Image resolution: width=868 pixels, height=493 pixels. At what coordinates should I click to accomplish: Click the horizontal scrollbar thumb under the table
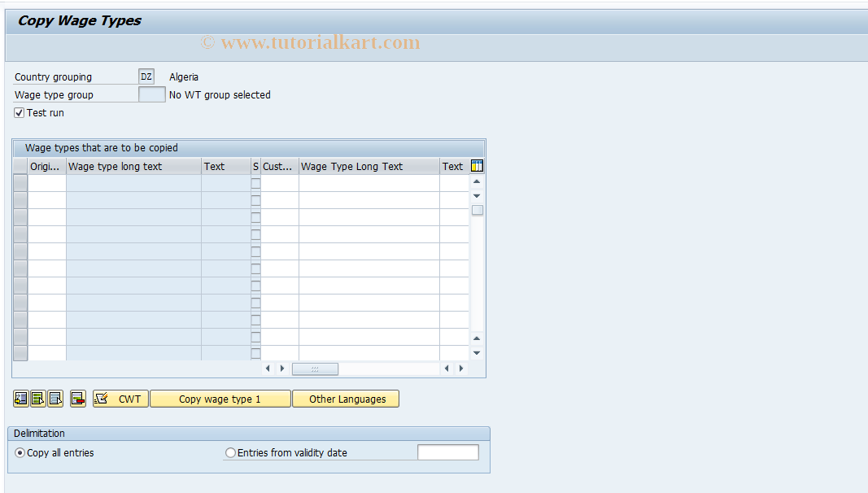[315, 369]
